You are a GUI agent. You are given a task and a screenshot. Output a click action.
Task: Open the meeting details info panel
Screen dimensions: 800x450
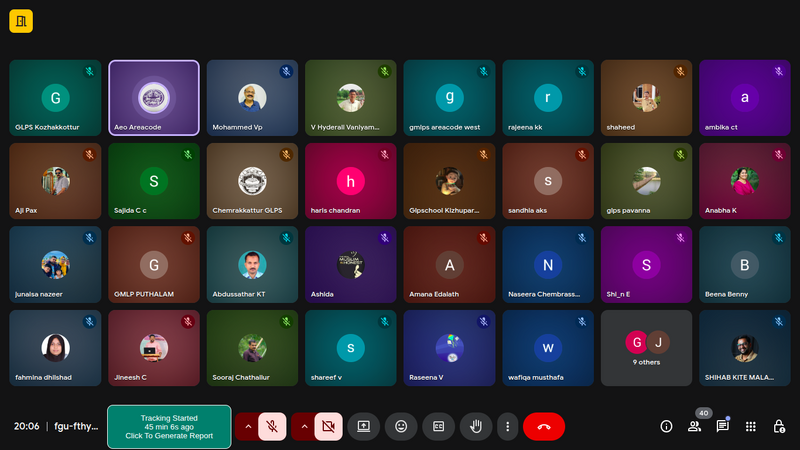(666, 426)
